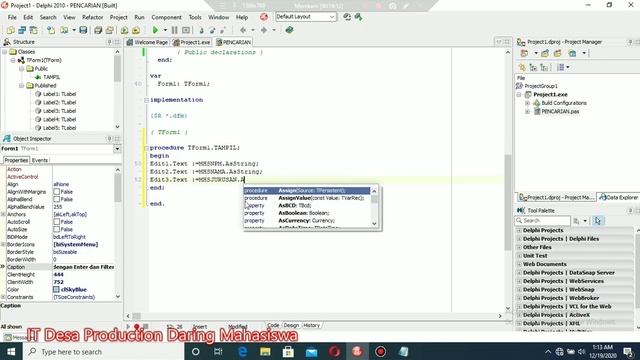Select the Unit Test palette category

pos(535,256)
